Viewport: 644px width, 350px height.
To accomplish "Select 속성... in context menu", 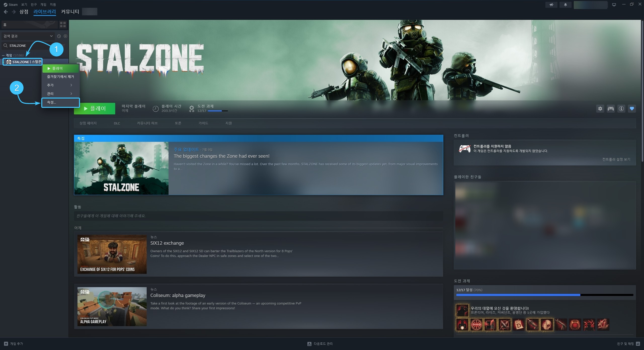I will (x=61, y=102).
